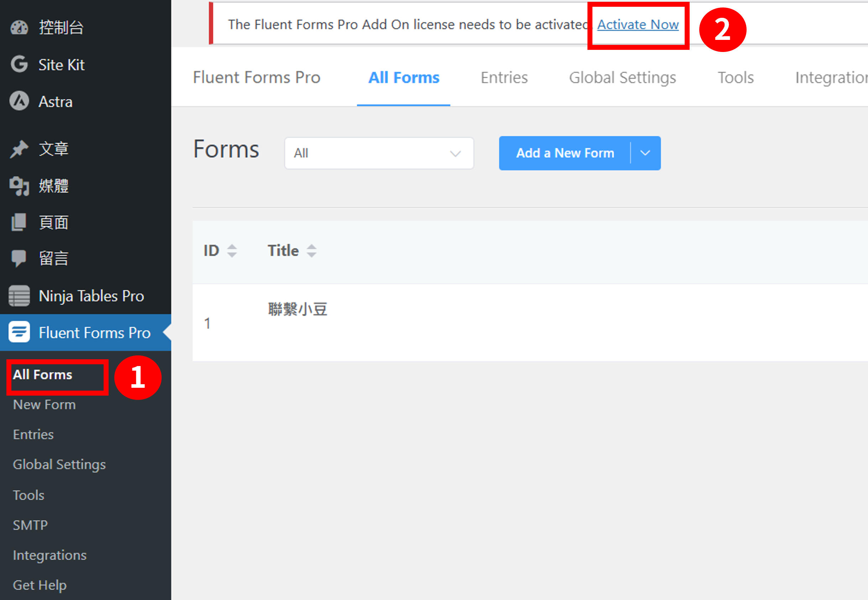Open Entries in sidebar submenu
The image size is (868, 600).
pos(33,434)
